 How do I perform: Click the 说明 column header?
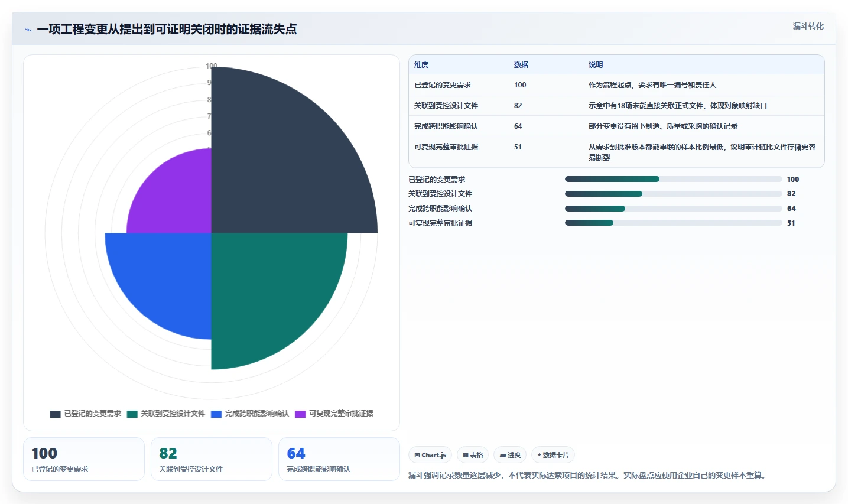tap(596, 65)
